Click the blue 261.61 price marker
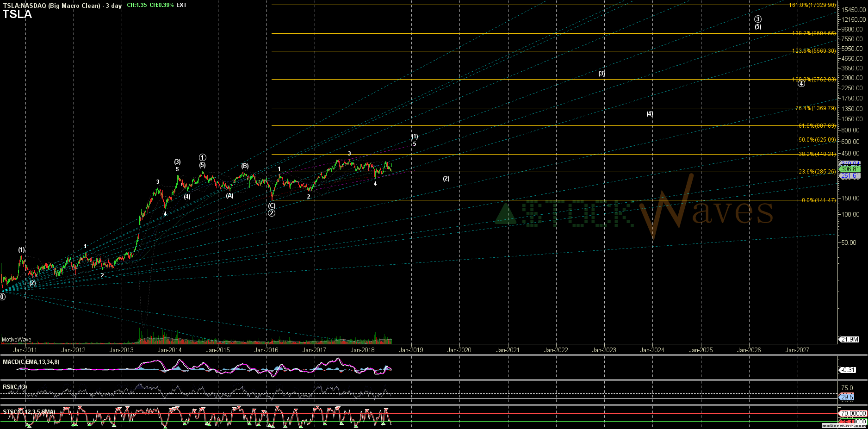 [x=850, y=176]
